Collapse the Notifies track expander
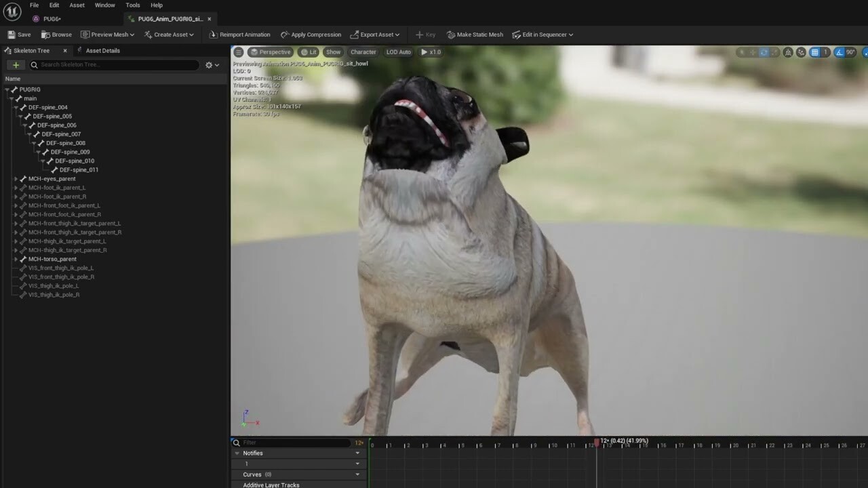Image resolution: width=868 pixels, height=488 pixels. pos(237,453)
